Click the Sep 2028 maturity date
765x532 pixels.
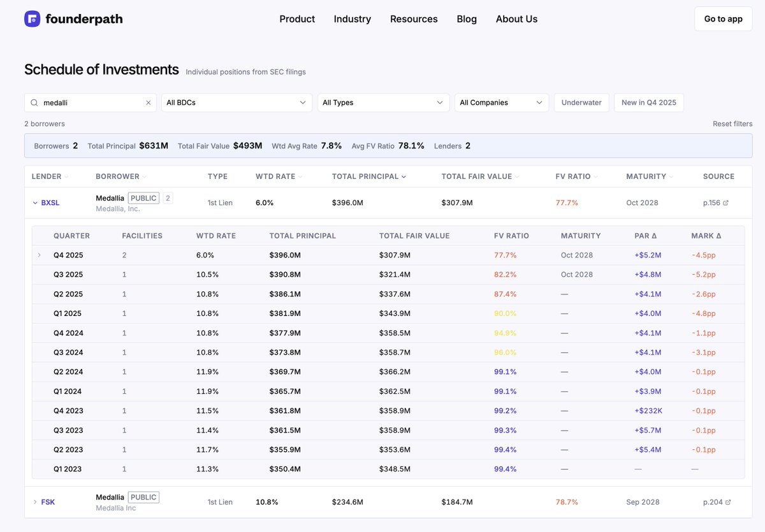642,502
